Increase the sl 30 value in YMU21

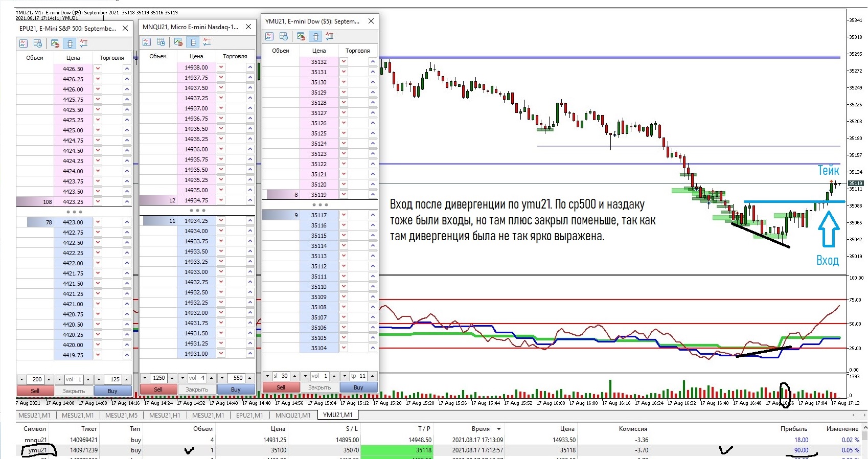click(x=294, y=376)
